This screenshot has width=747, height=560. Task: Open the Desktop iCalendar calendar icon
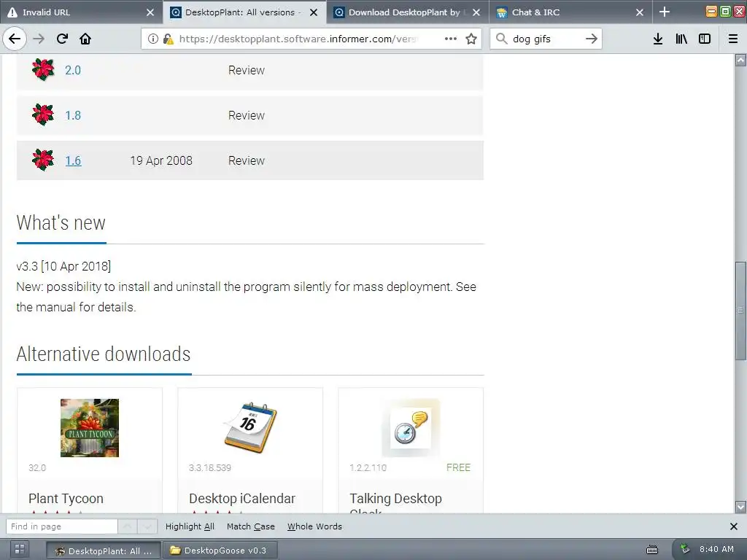coord(250,427)
